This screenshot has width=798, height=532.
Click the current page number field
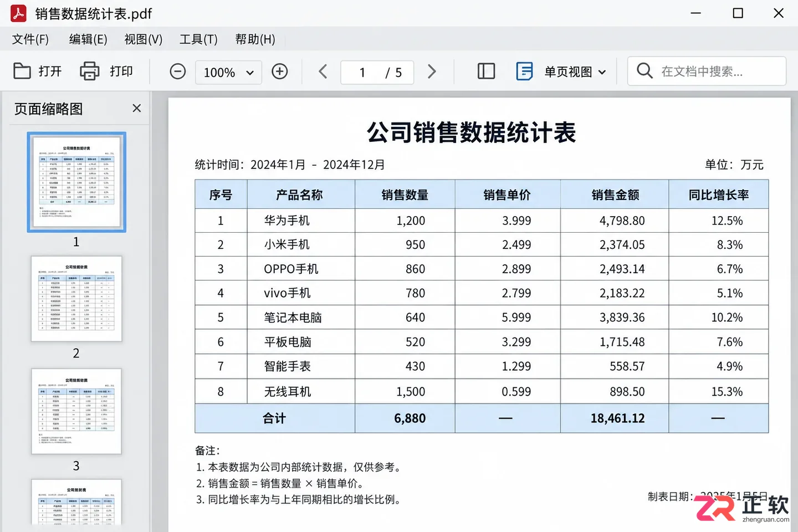point(362,73)
